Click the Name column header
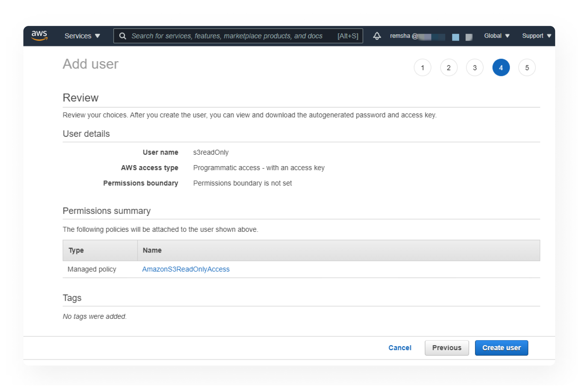578x392 pixels. click(152, 250)
